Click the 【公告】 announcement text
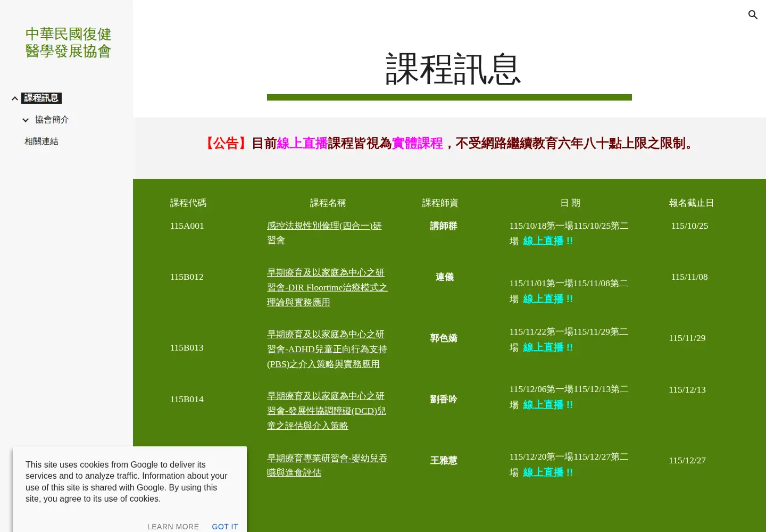The width and height of the screenshot is (766, 532). point(226,143)
